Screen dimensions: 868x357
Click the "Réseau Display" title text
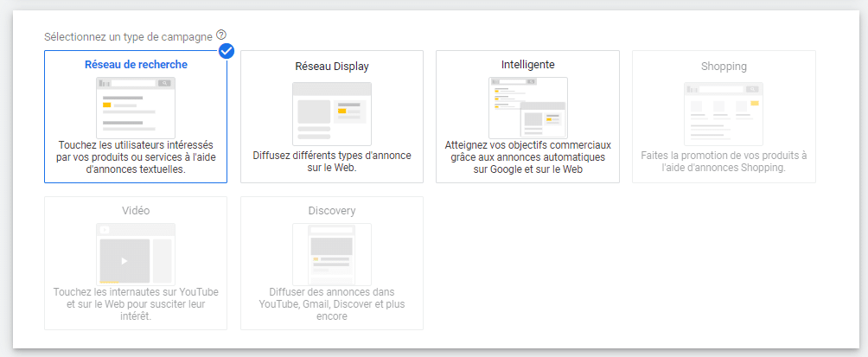tap(332, 67)
